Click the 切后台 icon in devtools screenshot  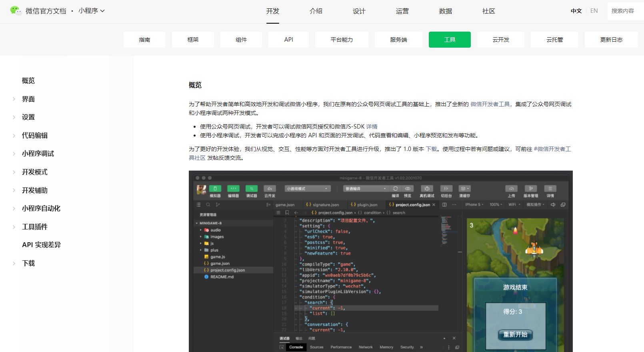[446, 189]
